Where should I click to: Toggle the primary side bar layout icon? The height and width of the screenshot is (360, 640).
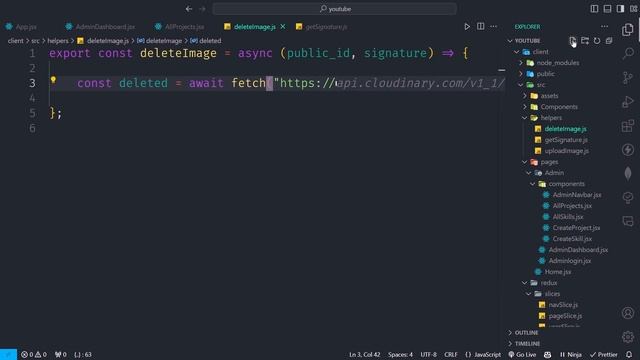click(594, 9)
